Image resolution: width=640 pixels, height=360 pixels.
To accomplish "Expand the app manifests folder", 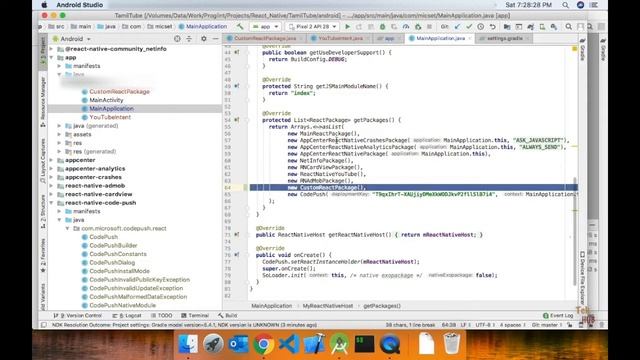I will tap(60, 66).
